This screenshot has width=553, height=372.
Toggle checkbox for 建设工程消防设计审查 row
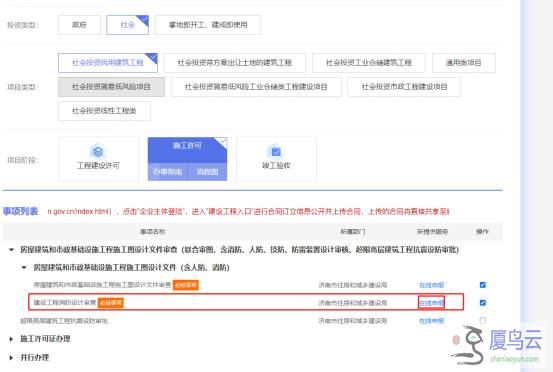483,303
